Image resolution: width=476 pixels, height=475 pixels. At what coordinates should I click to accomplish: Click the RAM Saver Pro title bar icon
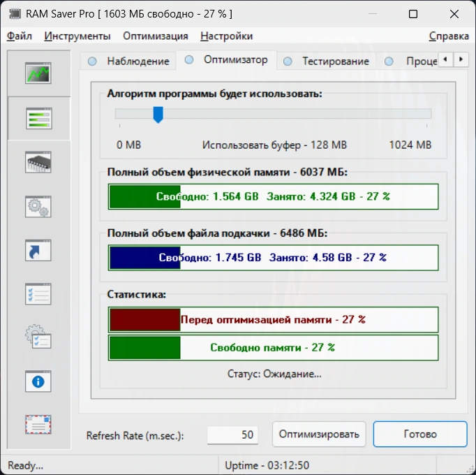point(15,14)
